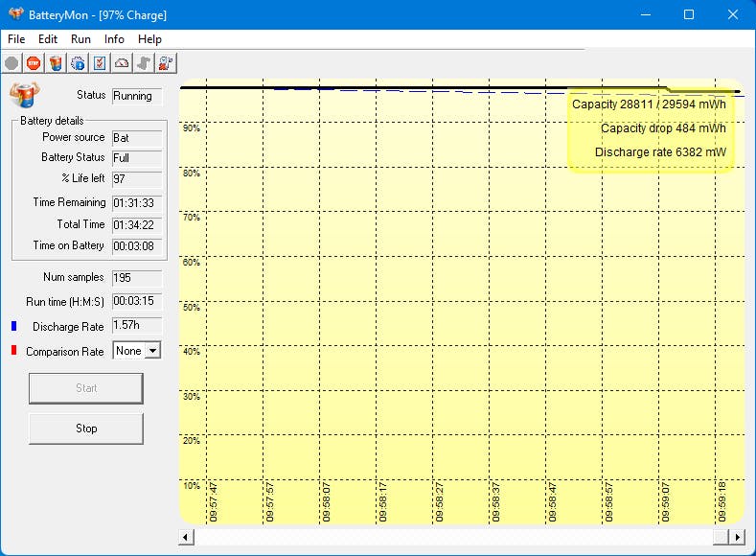The width and height of the screenshot is (756, 556).
Task: Click the Battery details group label
Action: pos(52,121)
